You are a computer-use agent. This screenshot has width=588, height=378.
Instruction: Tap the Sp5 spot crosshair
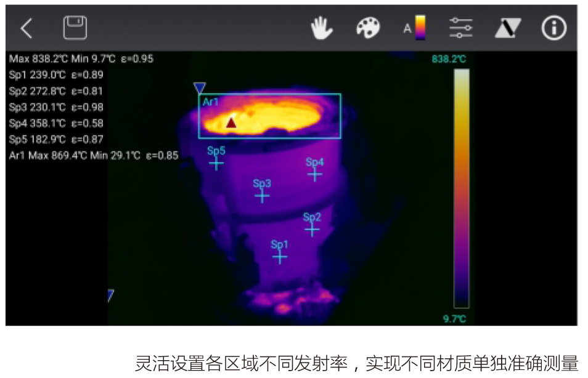(216, 163)
